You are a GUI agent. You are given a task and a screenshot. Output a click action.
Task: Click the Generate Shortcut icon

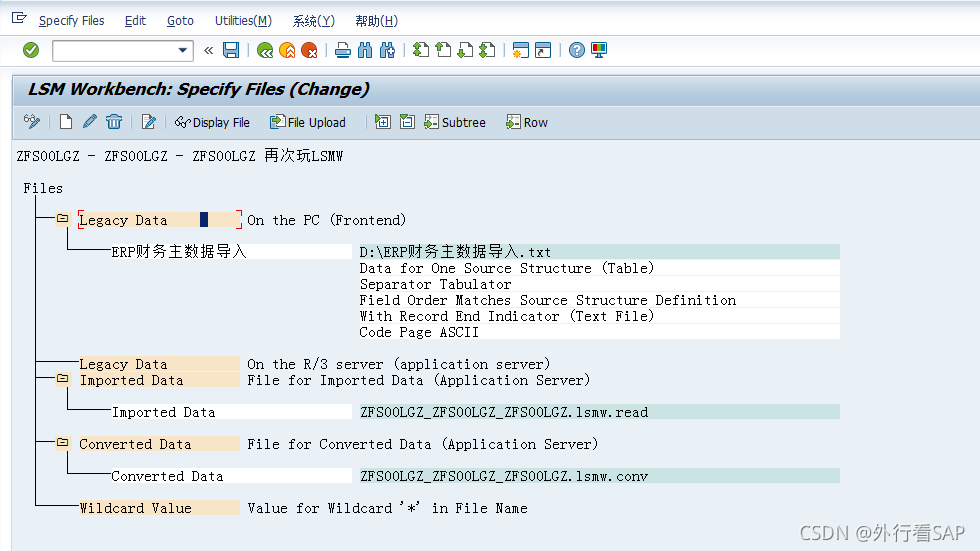coord(542,50)
